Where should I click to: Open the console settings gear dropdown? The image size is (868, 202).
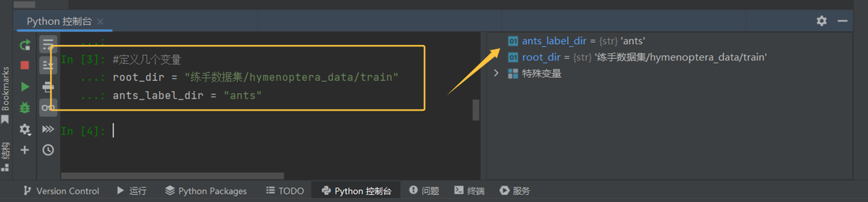[x=25, y=129]
